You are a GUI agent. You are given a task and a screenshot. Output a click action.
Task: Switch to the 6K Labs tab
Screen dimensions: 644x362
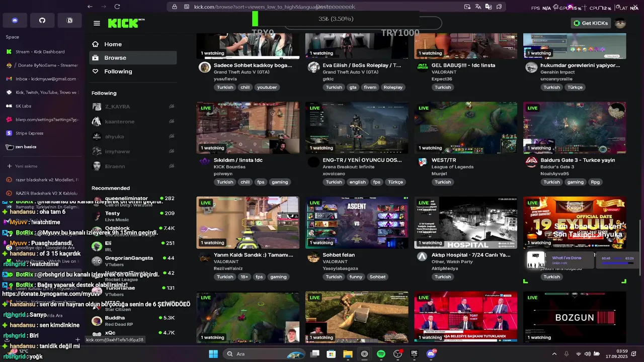coord(41,106)
